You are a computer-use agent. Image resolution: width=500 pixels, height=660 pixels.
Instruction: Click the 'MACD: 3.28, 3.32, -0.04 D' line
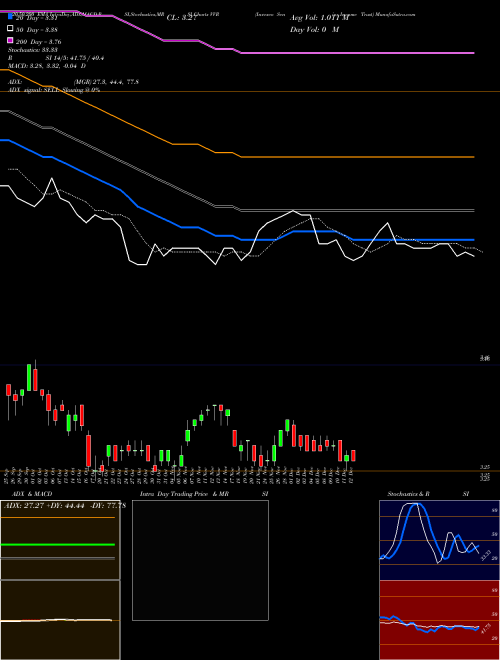47,66
